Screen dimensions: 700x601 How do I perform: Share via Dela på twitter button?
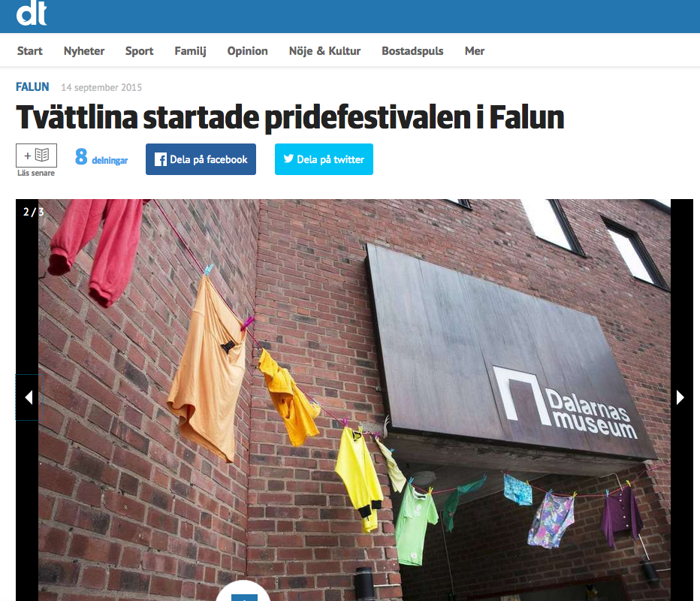(324, 159)
